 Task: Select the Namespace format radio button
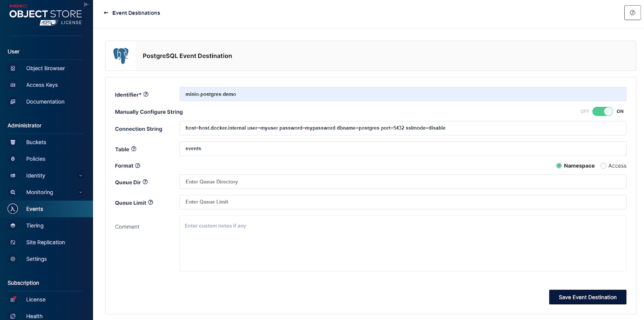[559, 166]
